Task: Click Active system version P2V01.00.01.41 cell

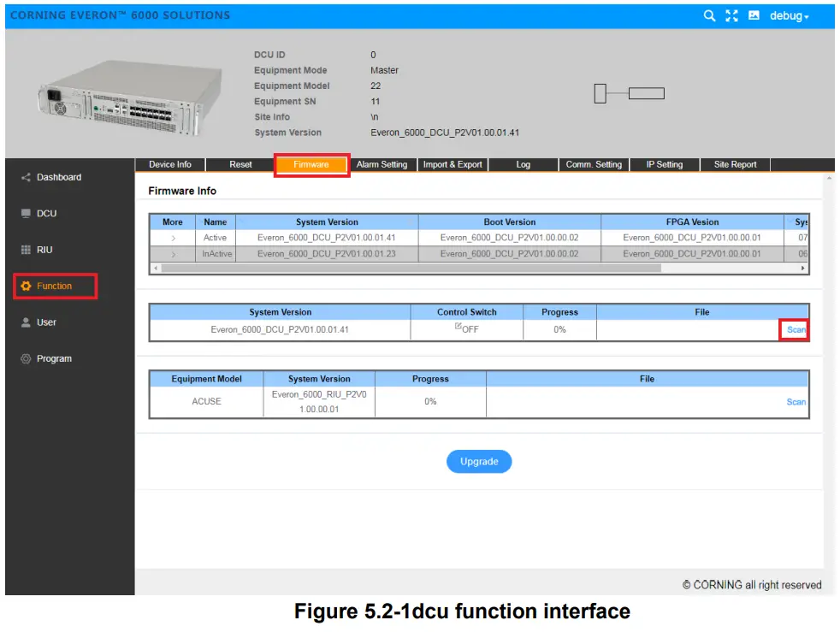Action: [327, 238]
